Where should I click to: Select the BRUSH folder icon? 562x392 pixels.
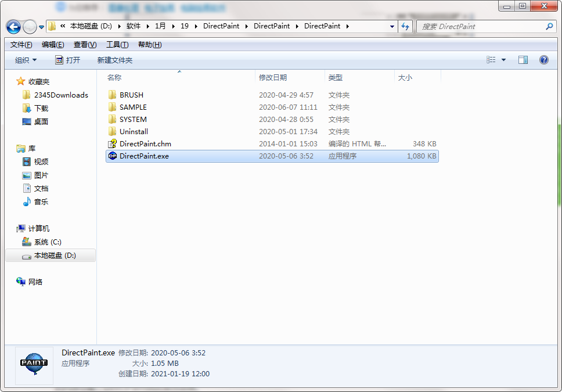pos(113,95)
